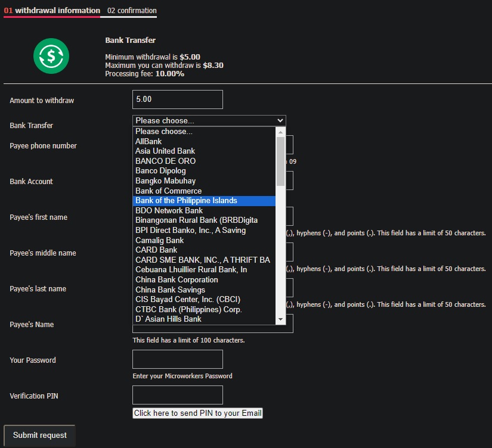Pick CTBC Bank (Philippines) Corp. option

(188, 309)
